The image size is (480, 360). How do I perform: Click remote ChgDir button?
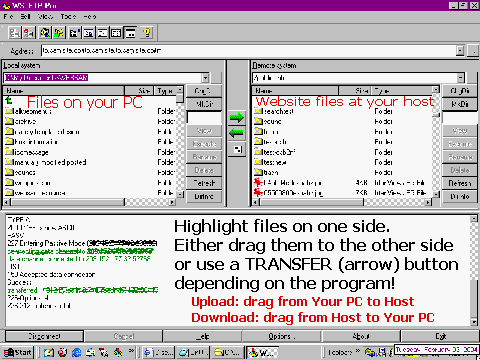click(x=460, y=91)
